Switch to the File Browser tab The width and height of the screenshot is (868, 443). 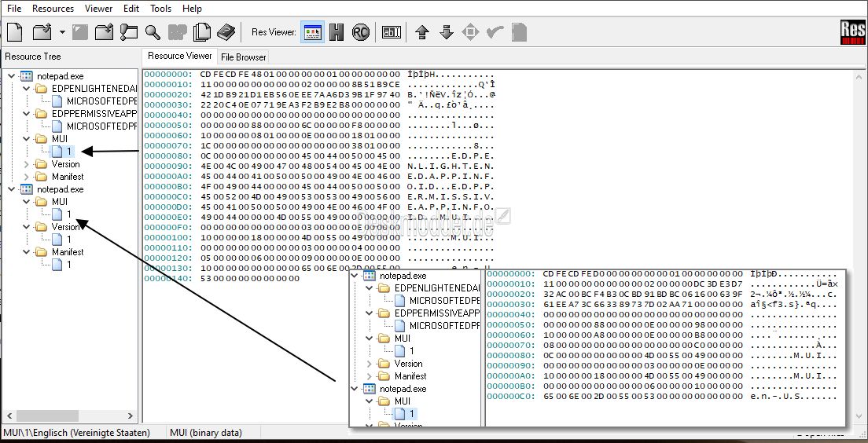click(x=243, y=57)
